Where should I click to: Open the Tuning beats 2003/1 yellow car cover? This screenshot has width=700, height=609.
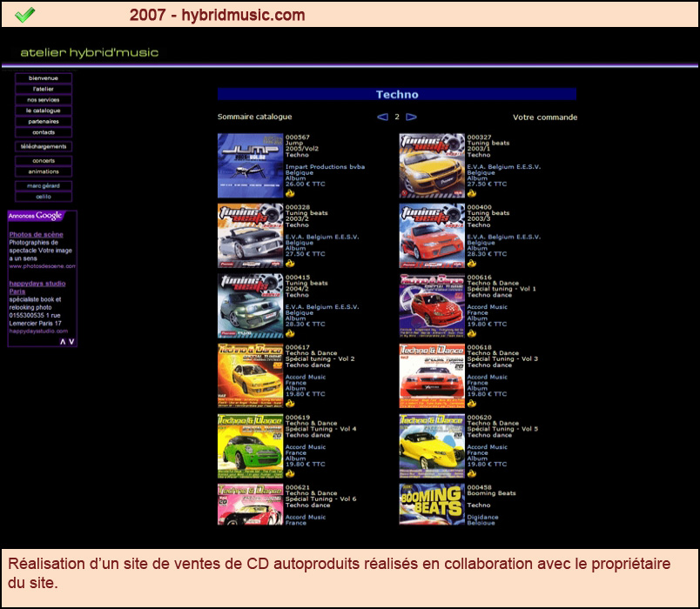tap(432, 165)
